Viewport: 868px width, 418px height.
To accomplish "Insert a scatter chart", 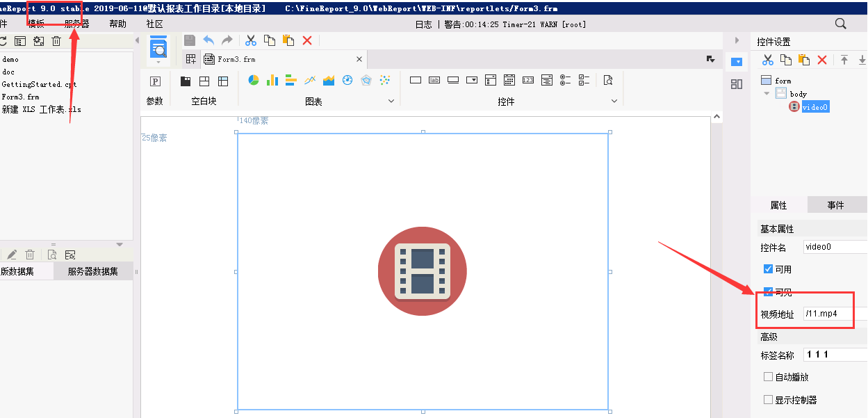I will pos(385,80).
